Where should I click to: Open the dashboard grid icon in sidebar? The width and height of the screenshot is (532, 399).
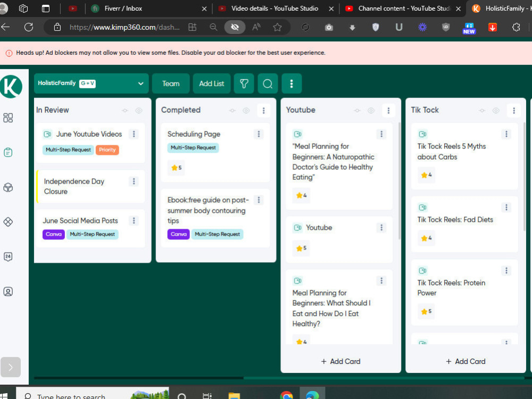pyautogui.click(x=8, y=118)
